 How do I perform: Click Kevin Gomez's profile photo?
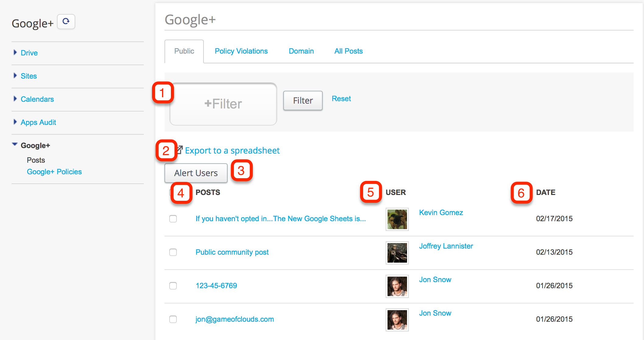click(x=397, y=219)
